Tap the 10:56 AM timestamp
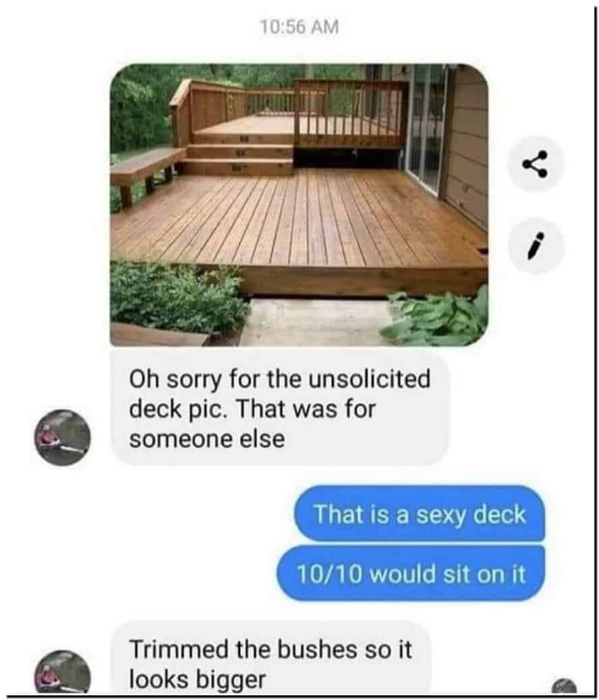The height and width of the screenshot is (700, 599). pyautogui.click(x=299, y=27)
